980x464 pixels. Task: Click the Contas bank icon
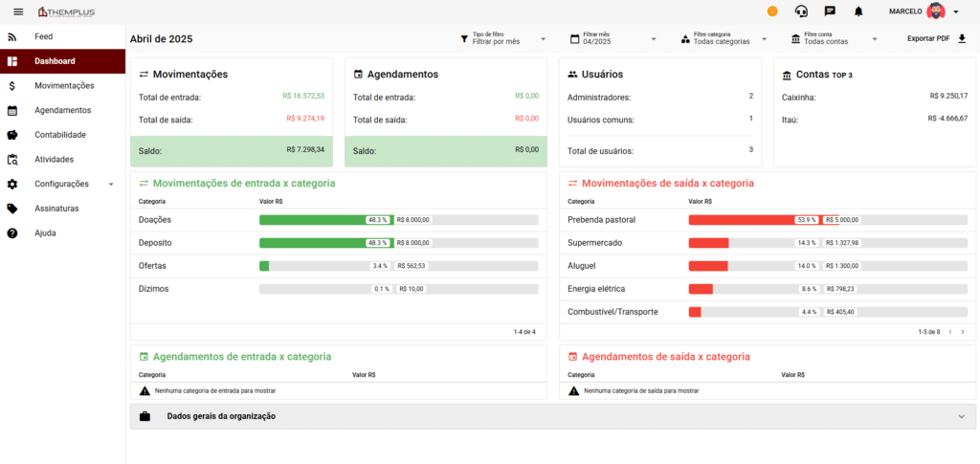(x=787, y=75)
